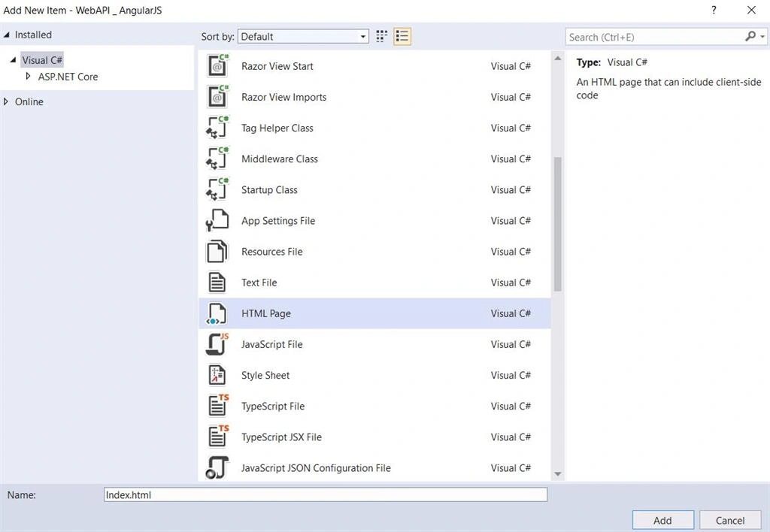Choose the Tag Helper Class icon
Screen dimensions: 770x532
217,128
